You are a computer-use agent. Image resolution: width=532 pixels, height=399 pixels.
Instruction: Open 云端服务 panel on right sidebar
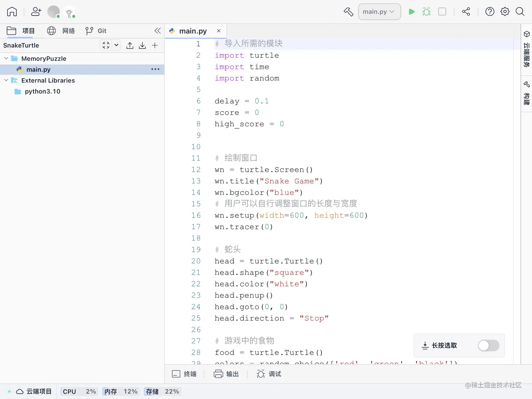click(x=526, y=50)
